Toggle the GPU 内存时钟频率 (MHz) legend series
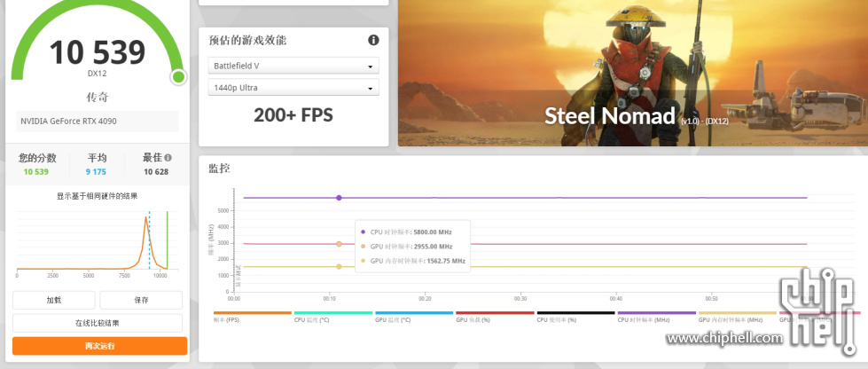868x369 pixels. (x=737, y=317)
